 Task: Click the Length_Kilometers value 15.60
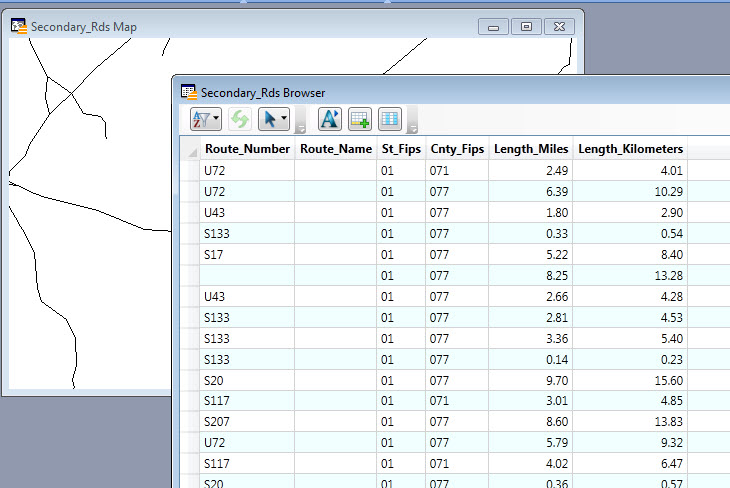point(630,380)
